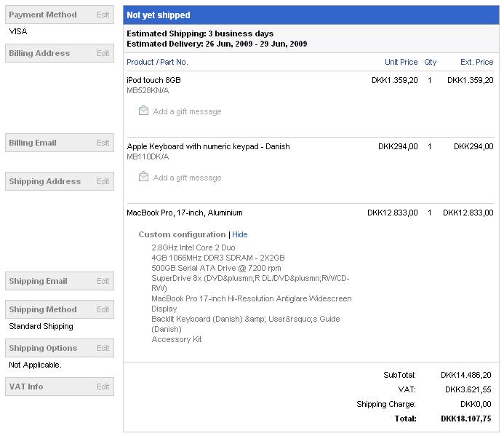Click the VISA payment text
Screen dimensions: 504x436
click(18, 31)
